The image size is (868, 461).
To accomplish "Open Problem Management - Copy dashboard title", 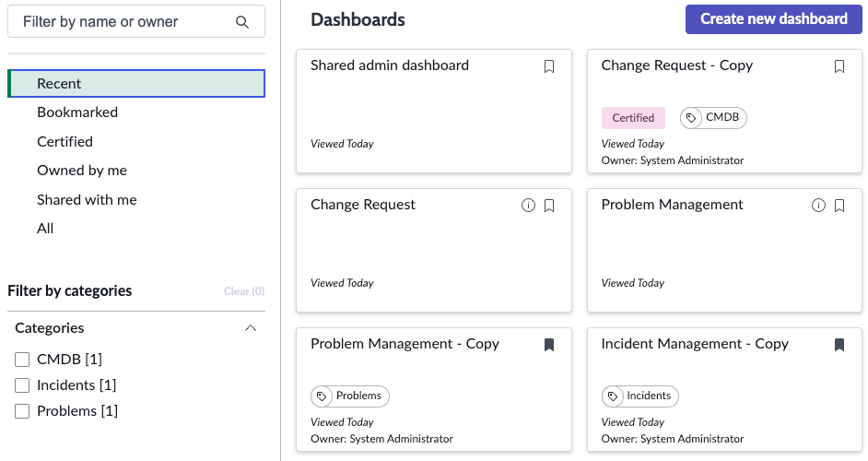I will [x=405, y=344].
